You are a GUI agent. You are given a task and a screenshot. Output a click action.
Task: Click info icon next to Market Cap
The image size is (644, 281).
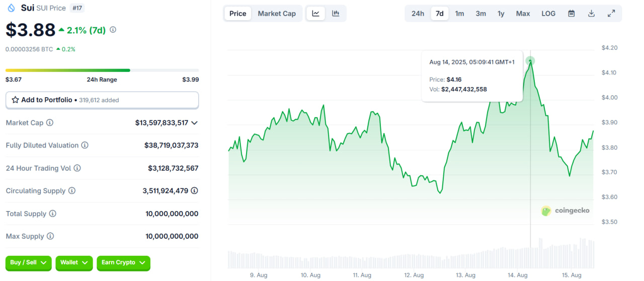(x=50, y=123)
